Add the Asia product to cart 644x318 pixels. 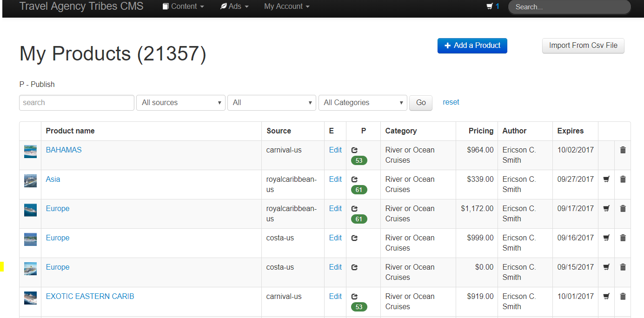(606, 179)
